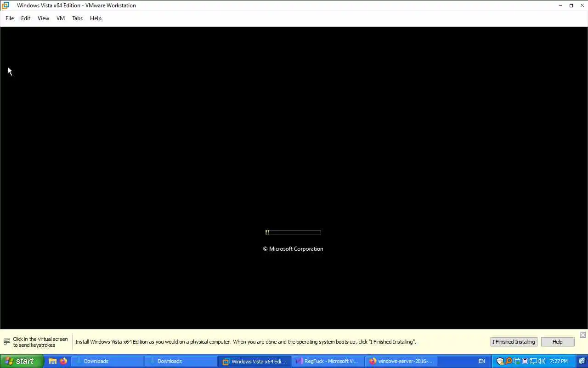Minimize the VMware Workstation window

560,6
